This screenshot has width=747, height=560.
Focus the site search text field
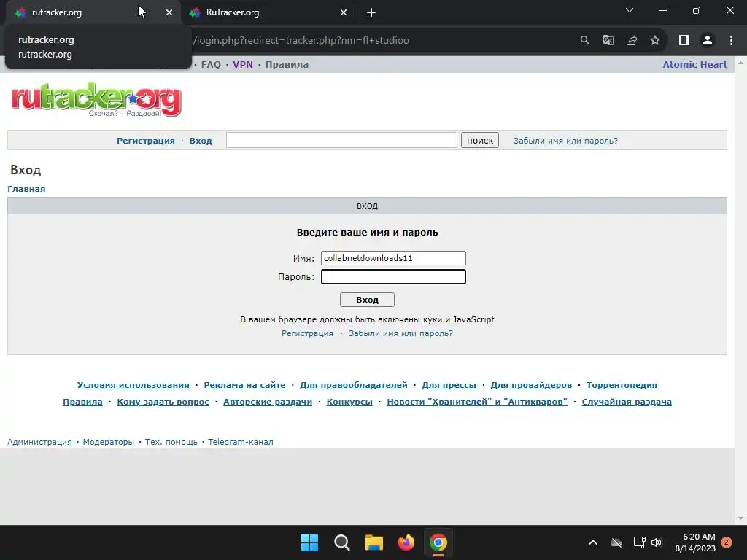click(x=341, y=140)
